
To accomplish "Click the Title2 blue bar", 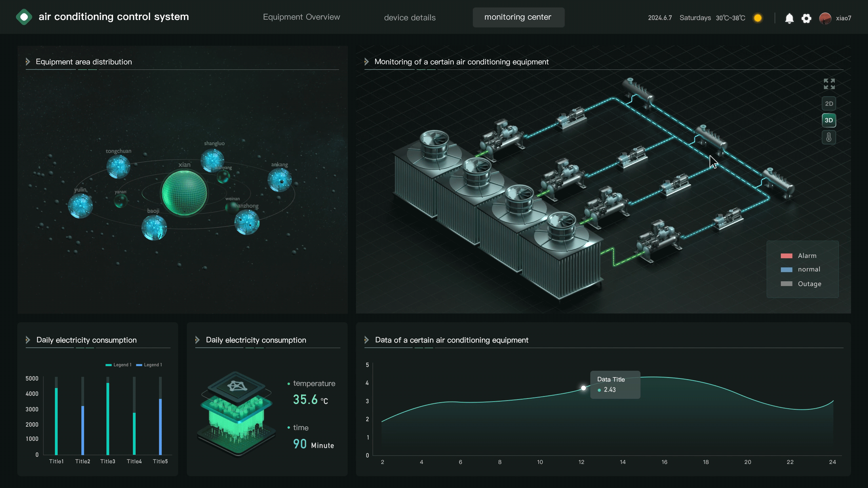I will tap(83, 430).
